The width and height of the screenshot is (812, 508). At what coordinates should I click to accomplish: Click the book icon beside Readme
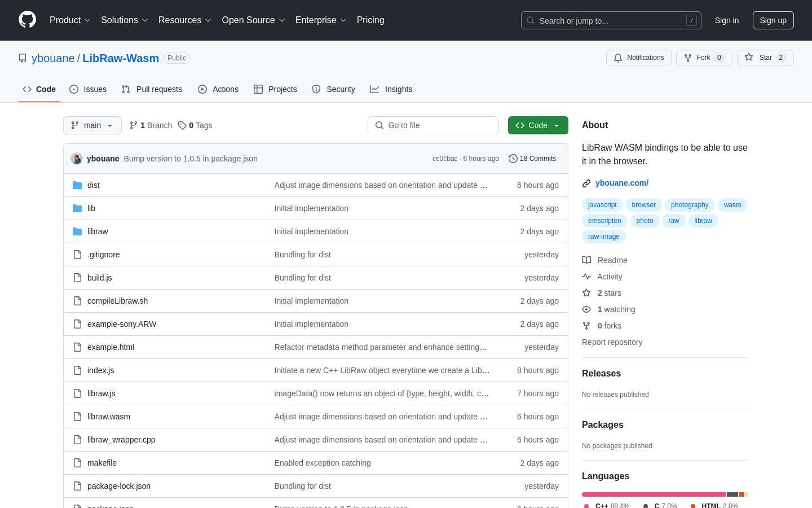click(586, 260)
